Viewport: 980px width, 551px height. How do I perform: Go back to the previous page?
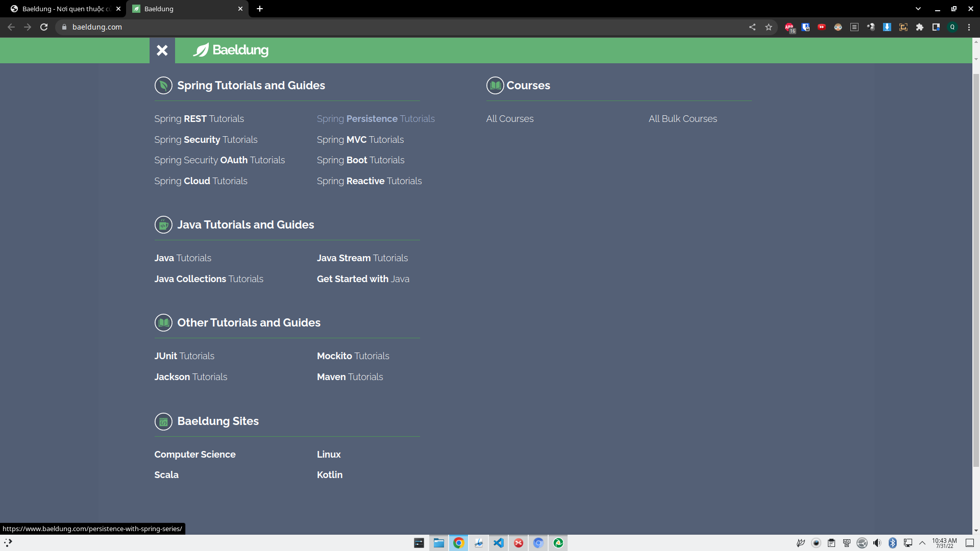point(11,27)
